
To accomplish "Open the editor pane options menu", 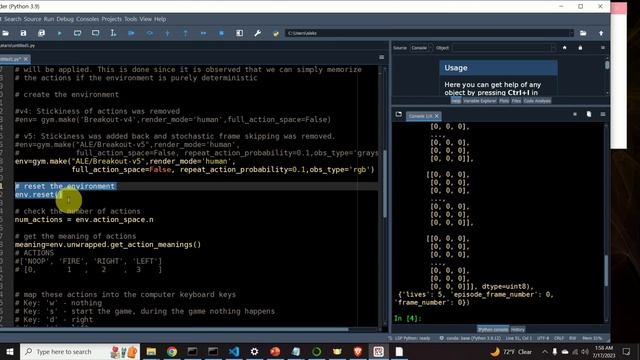I will pyautogui.click(x=381, y=58).
